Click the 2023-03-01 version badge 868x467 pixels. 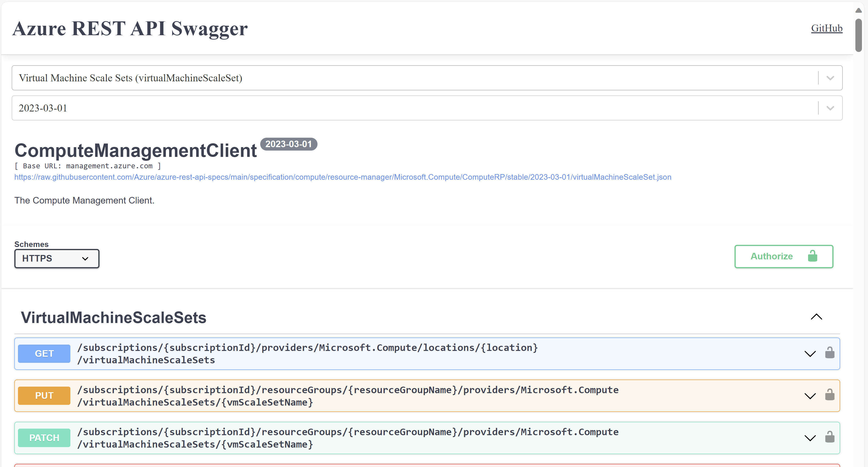288,144
